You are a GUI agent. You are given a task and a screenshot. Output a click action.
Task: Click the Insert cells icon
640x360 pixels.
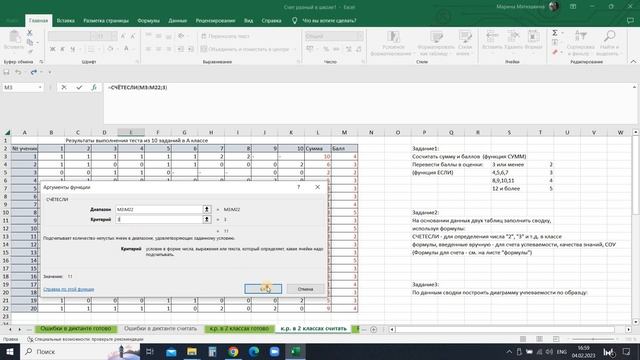pos(492,37)
